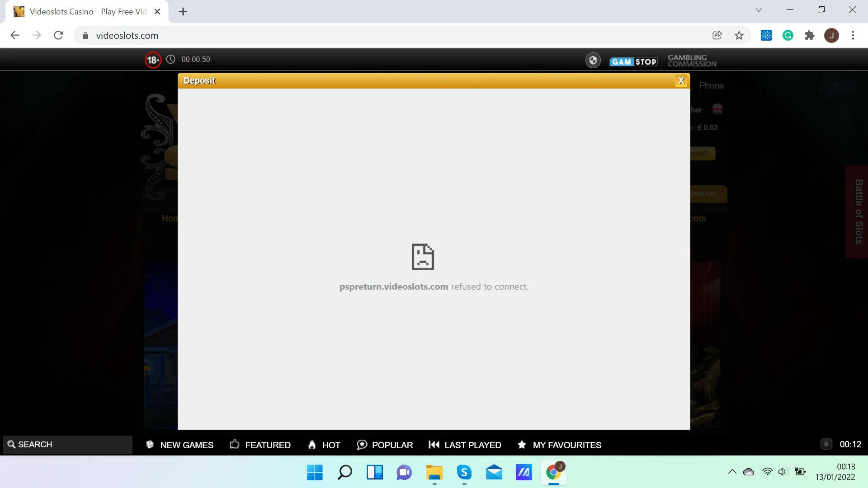Viewport: 868px width, 488px height.
Task: Open the volume speaker tray icon
Action: tap(783, 472)
